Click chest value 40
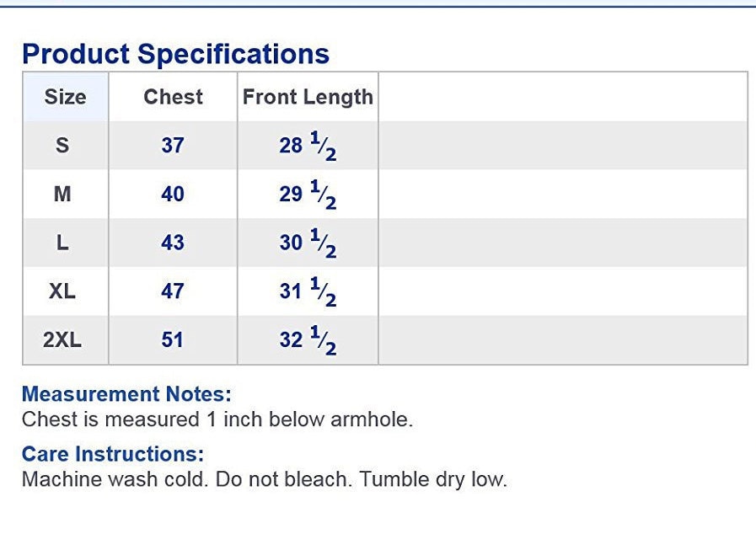 [x=173, y=195]
